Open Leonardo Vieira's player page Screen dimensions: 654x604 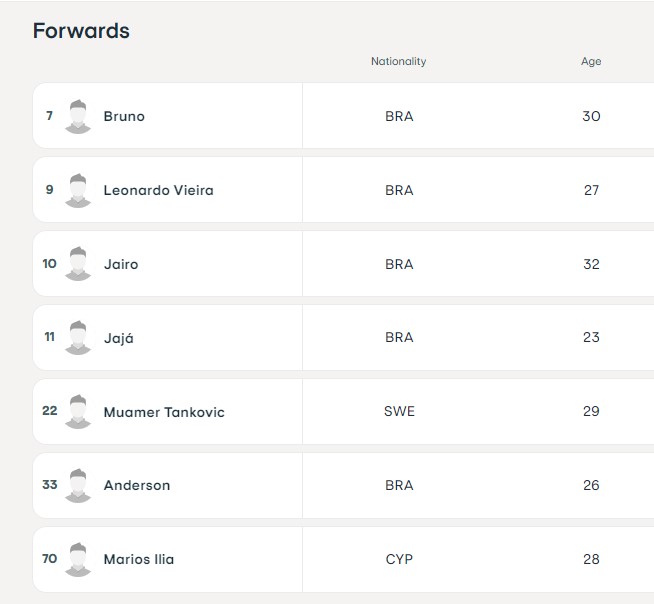point(158,191)
